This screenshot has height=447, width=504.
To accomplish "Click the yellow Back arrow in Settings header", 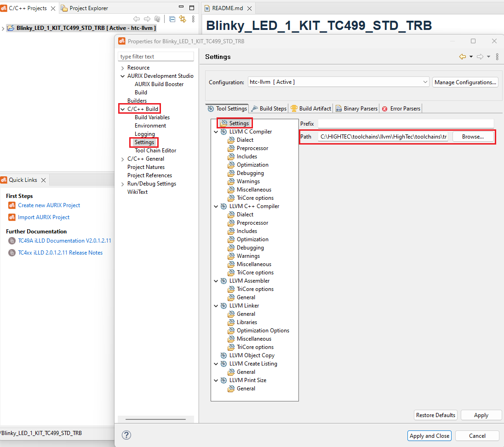I will tap(463, 57).
